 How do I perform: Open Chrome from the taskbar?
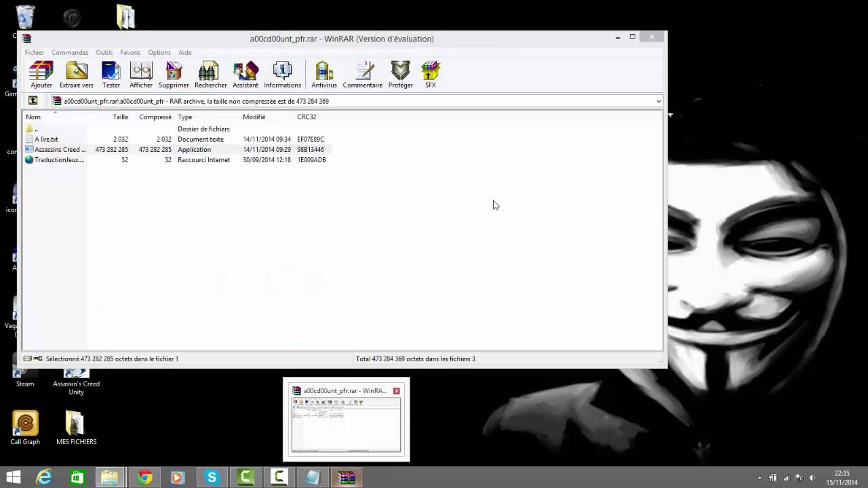click(x=144, y=477)
